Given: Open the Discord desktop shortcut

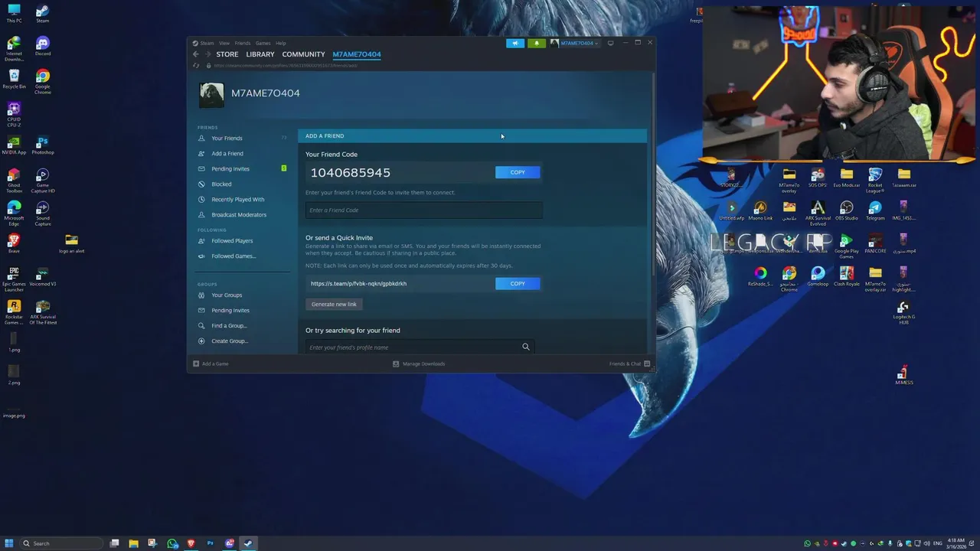Looking at the screenshot, I should (x=43, y=47).
